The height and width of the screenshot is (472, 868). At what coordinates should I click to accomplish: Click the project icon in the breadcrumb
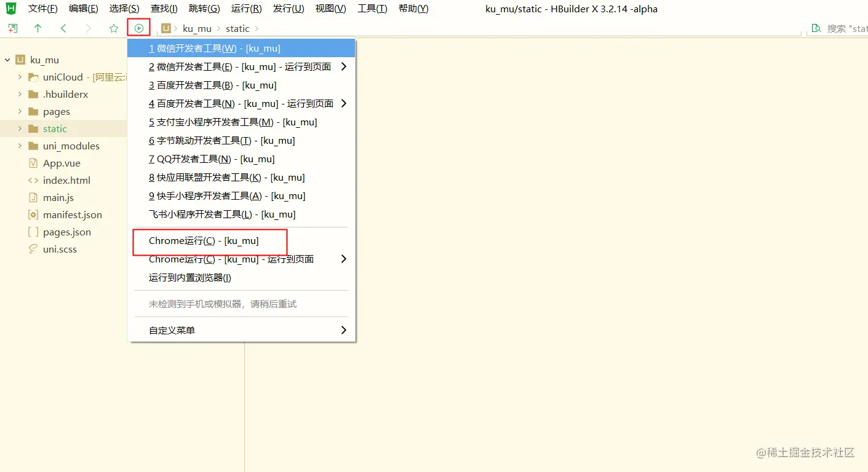pyautogui.click(x=166, y=28)
